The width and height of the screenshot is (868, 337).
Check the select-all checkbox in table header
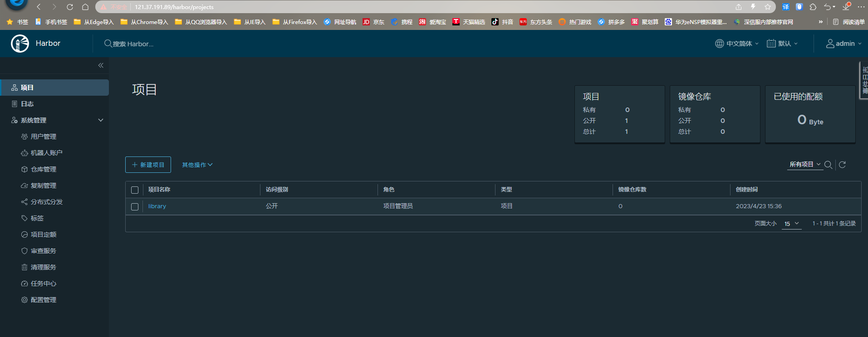[x=135, y=190]
